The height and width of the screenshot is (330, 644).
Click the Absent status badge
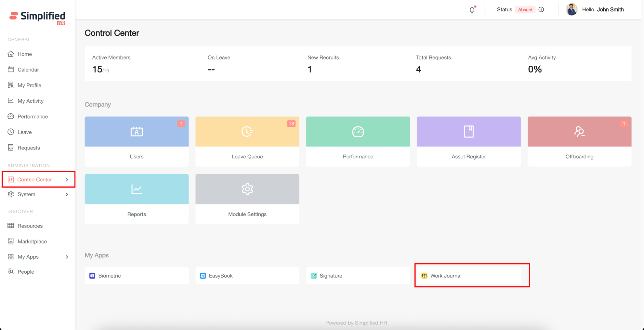[525, 10]
